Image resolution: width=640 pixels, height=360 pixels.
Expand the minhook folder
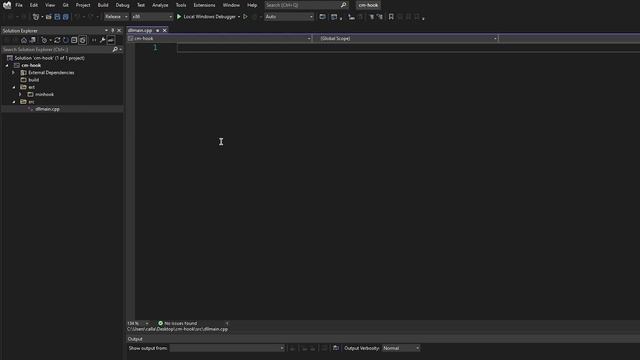[20, 94]
